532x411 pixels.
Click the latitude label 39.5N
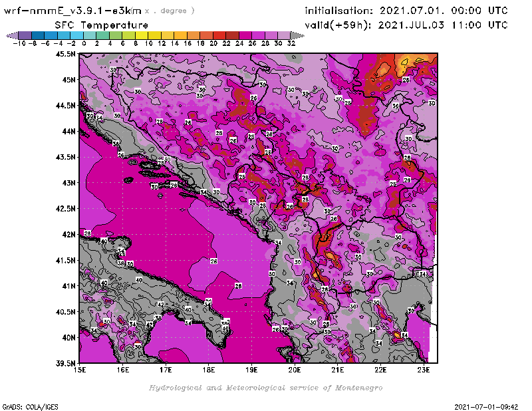coord(65,364)
